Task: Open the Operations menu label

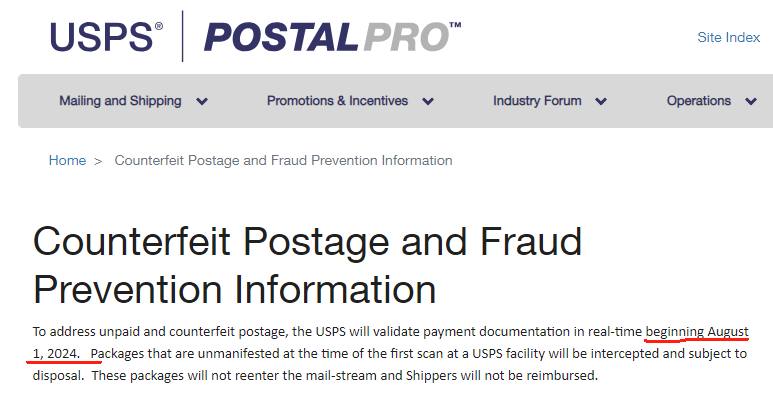Action: [699, 101]
